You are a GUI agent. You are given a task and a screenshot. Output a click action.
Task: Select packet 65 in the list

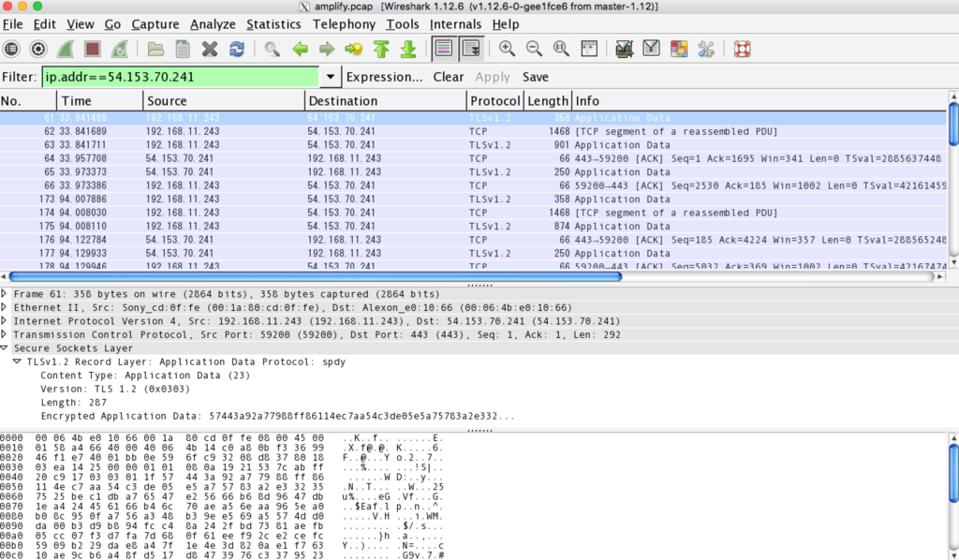coord(473,171)
